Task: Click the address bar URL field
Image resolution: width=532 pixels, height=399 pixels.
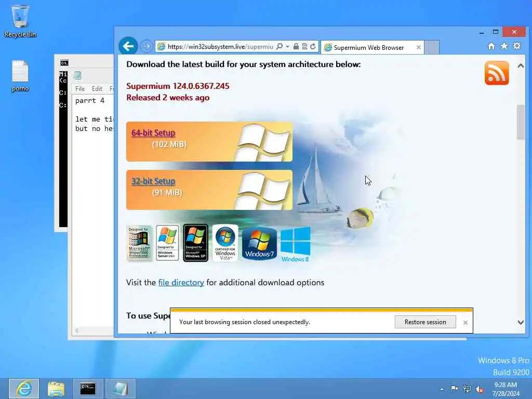Action: click(220, 46)
